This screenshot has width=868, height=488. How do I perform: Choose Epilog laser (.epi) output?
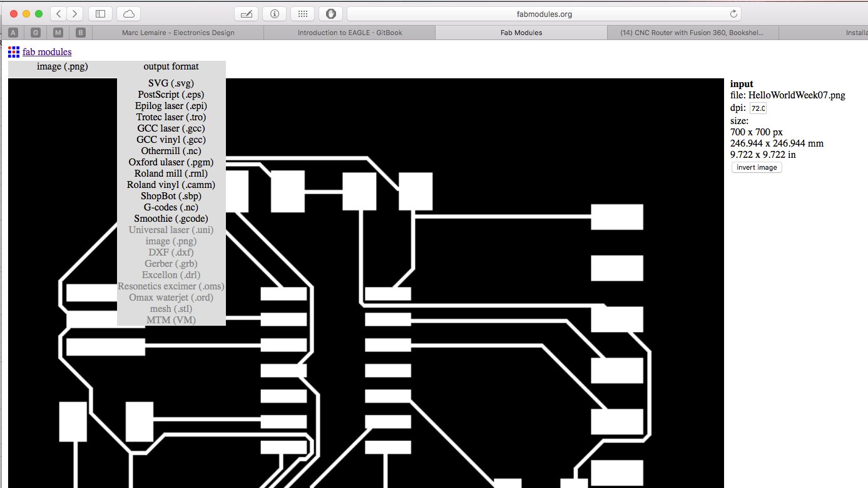click(x=171, y=106)
